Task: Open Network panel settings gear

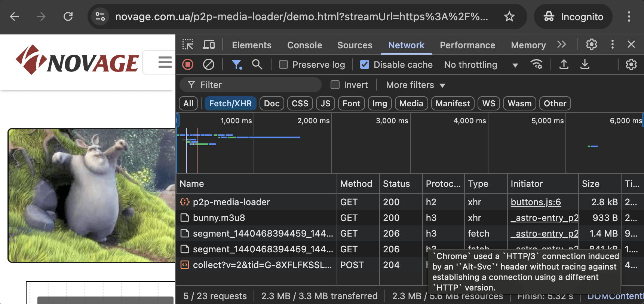Action: tap(631, 65)
